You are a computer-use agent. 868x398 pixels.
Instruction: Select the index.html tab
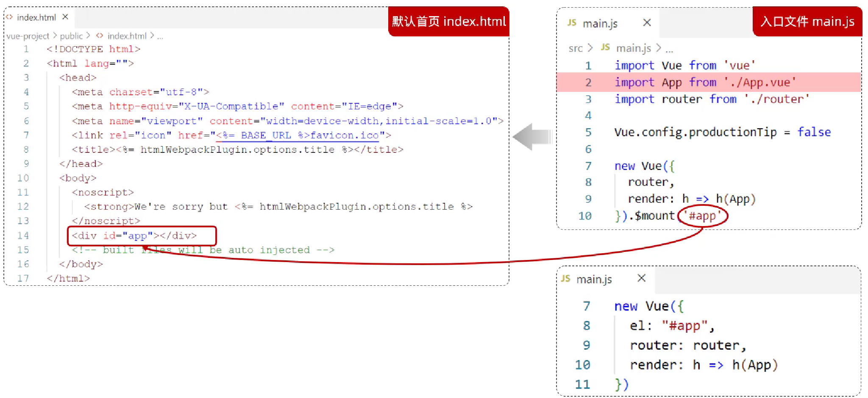[x=37, y=17]
